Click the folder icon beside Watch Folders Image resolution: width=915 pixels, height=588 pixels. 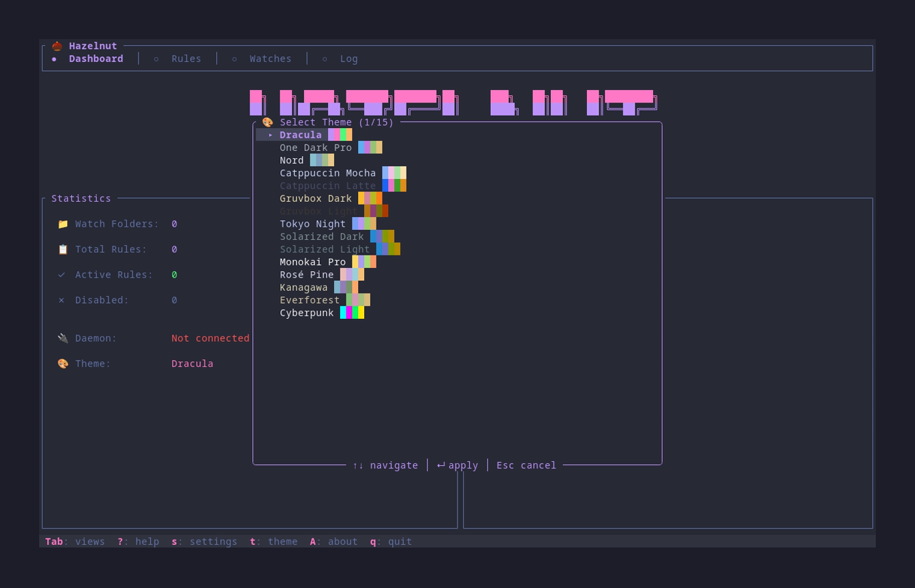tap(62, 223)
